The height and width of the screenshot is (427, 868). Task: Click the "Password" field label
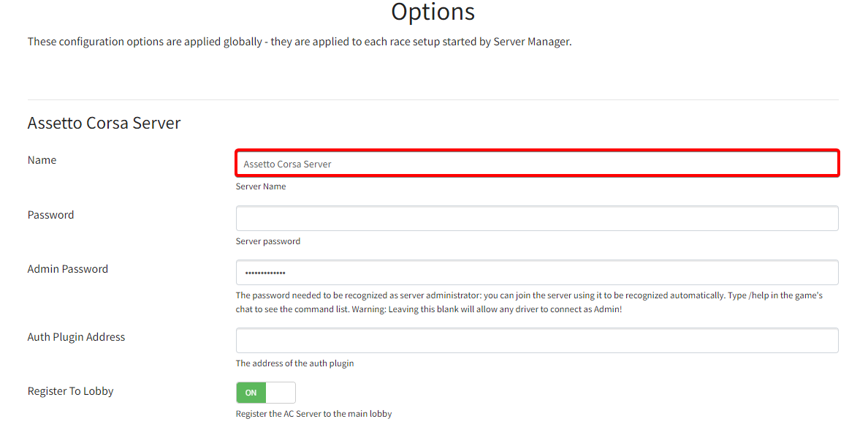coord(50,215)
